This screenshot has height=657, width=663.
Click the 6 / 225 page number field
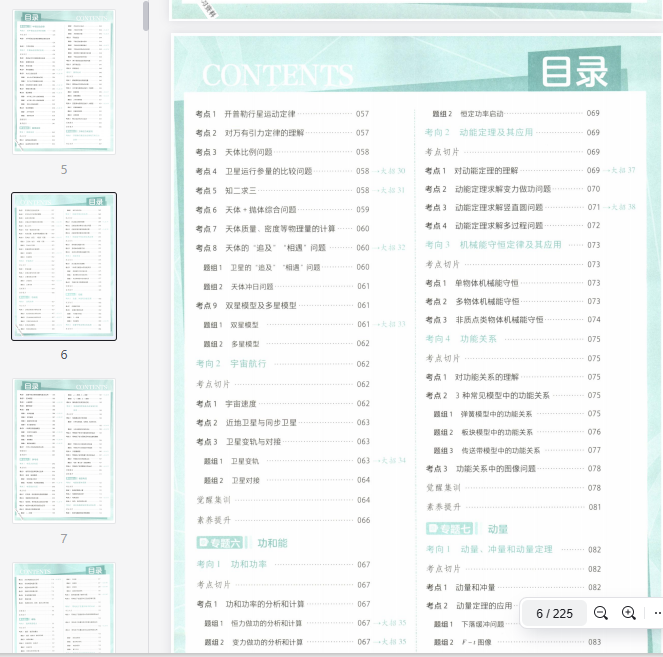click(554, 613)
